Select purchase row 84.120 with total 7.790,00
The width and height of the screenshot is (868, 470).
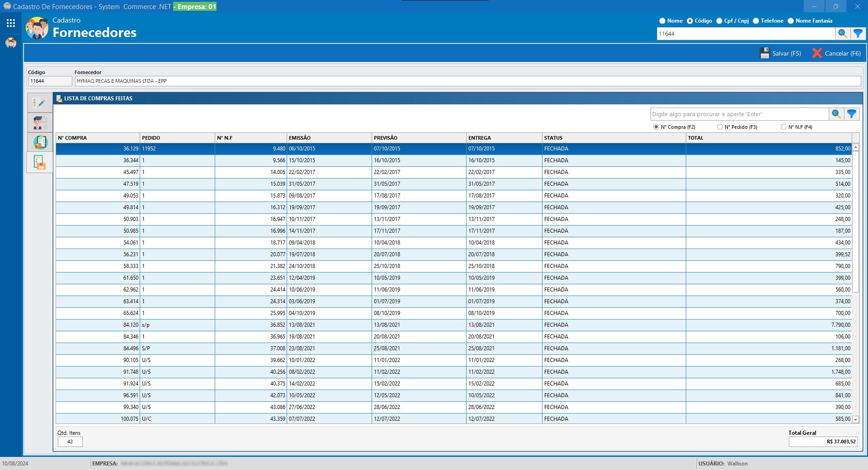[x=452, y=325]
